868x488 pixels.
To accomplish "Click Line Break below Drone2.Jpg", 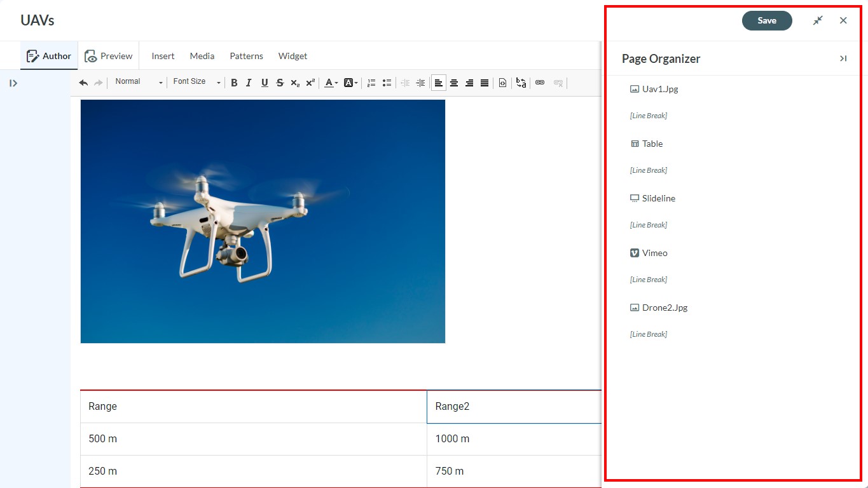I will tap(649, 334).
